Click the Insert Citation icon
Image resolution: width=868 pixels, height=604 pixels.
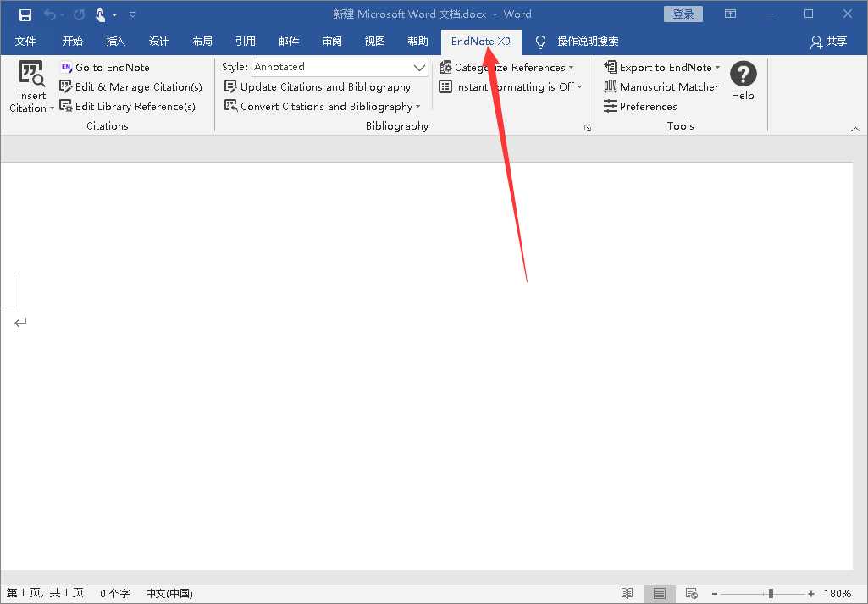pos(31,75)
